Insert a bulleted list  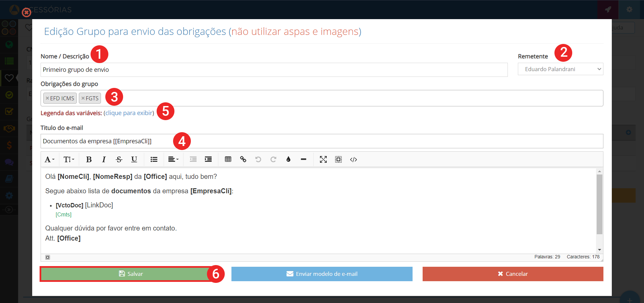[154, 159]
